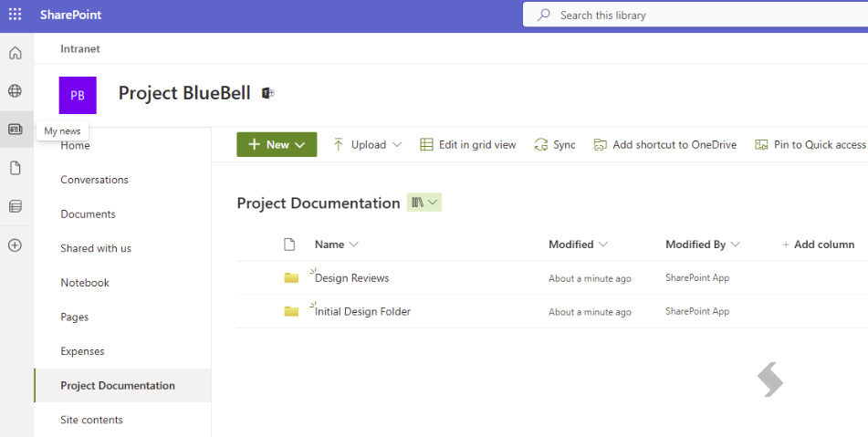
Task: Click the Design Reviews folder icon
Action: click(x=291, y=277)
